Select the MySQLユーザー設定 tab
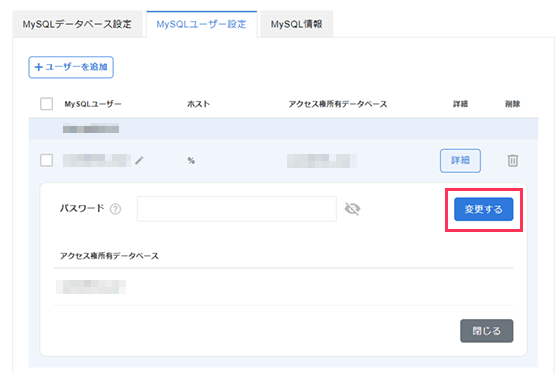This screenshot has height=374, width=560. 201,24
